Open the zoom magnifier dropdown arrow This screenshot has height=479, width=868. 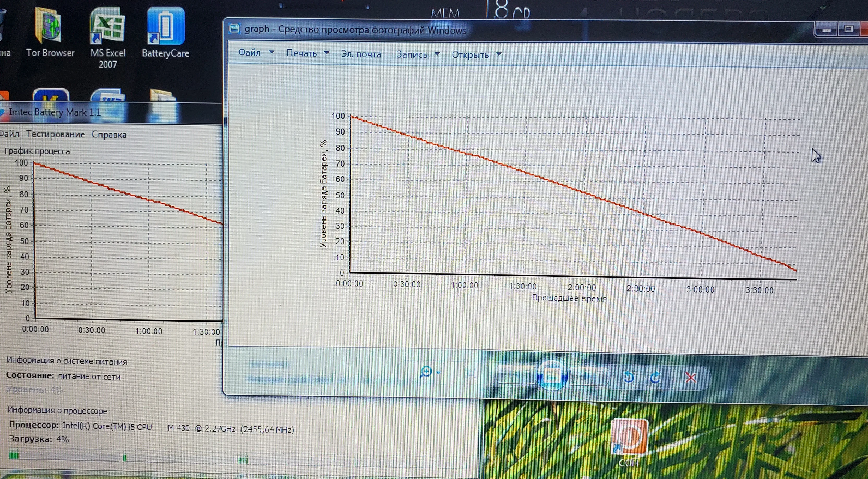(x=438, y=373)
